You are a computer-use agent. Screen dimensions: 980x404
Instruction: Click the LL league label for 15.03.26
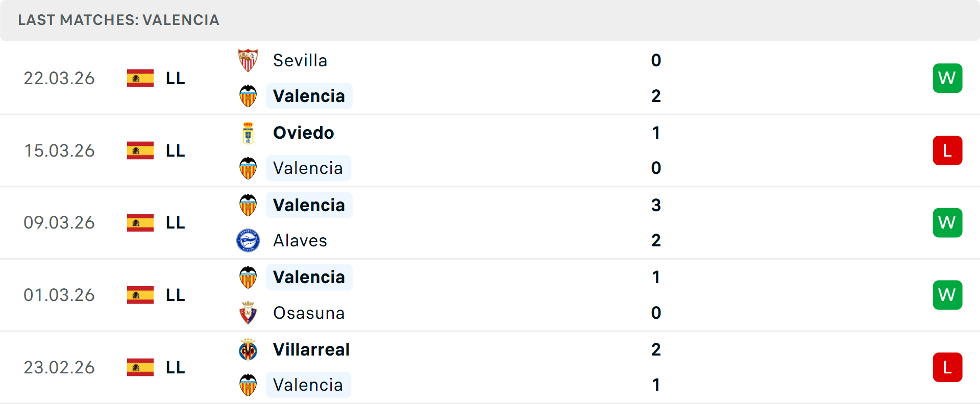(x=175, y=151)
